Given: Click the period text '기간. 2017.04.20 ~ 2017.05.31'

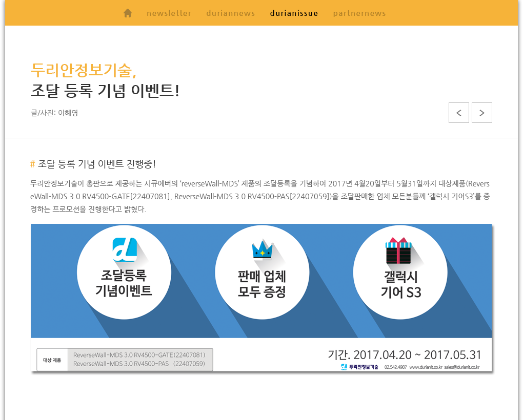Looking at the screenshot, I should click(x=404, y=355).
